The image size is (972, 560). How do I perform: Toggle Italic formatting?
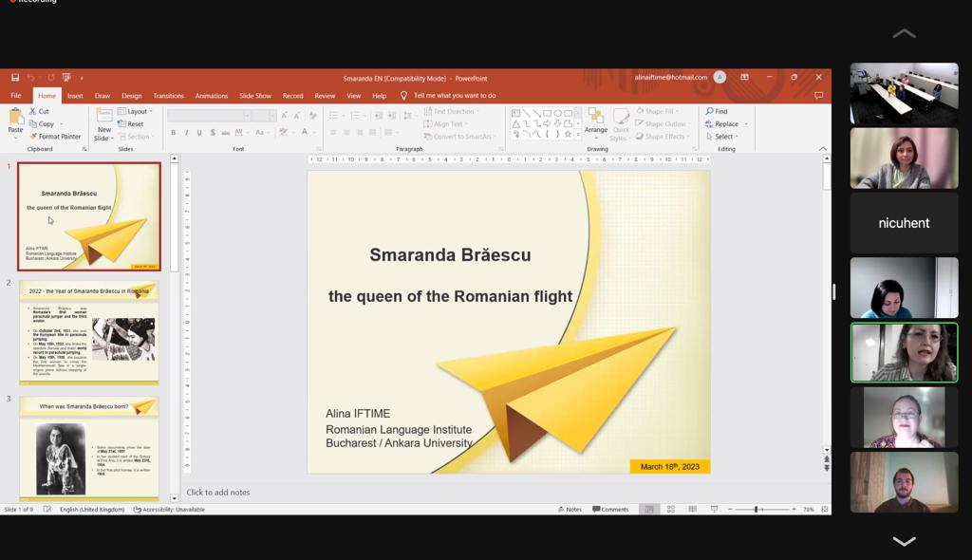pos(186,132)
